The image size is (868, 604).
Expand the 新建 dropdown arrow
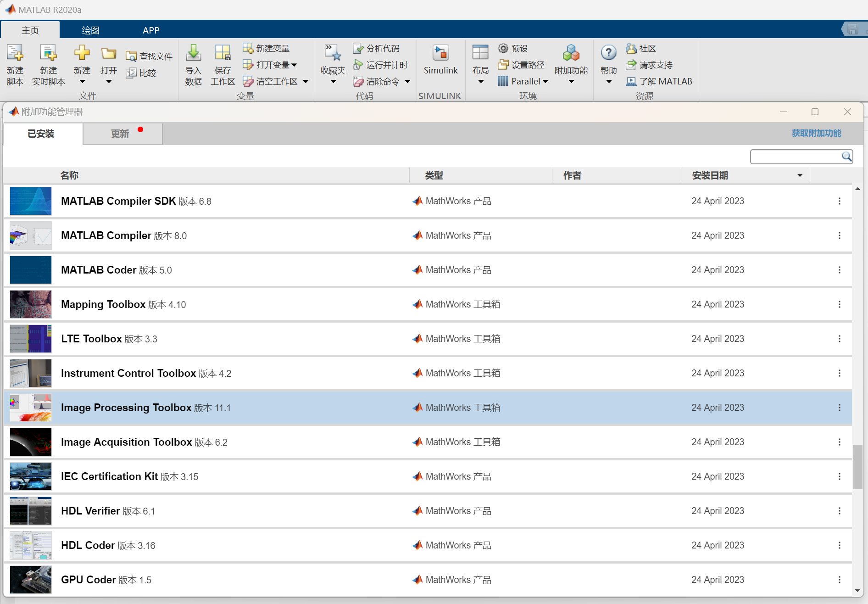coord(82,82)
